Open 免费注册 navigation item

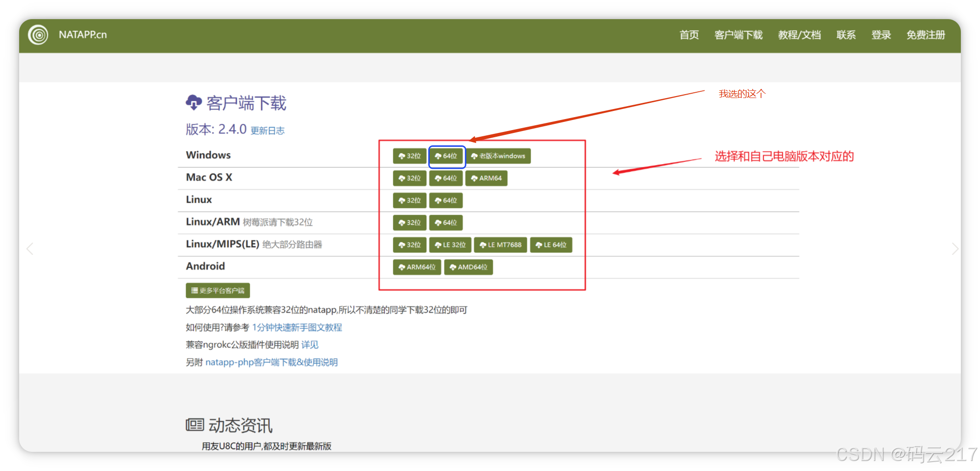pos(925,35)
